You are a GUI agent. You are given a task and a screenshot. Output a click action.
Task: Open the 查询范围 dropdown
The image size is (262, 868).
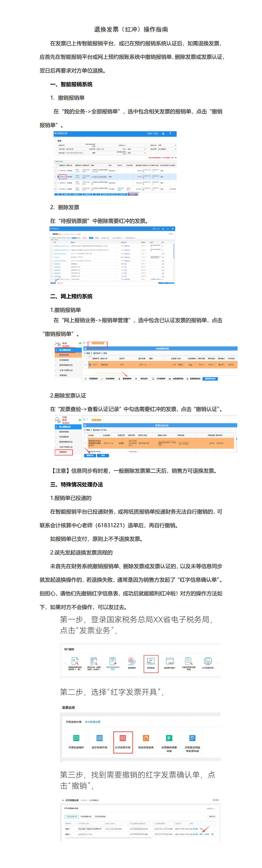(167, 149)
